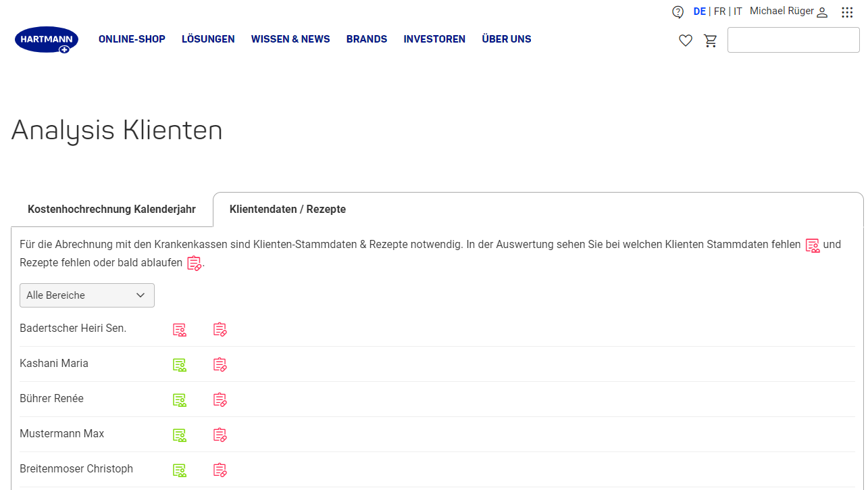Open the ÜBER UNS menu
Screen dimensions: 868x490
tap(507, 39)
